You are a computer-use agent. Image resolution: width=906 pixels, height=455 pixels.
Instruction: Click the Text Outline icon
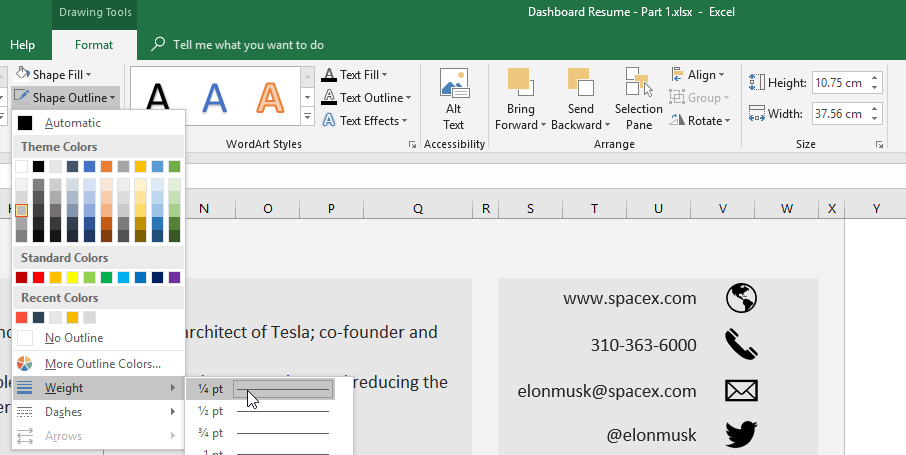pos(329,97)
